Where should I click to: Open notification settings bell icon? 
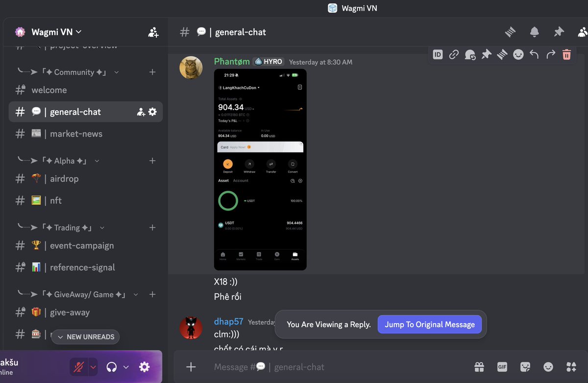click(x=535, y=32)
